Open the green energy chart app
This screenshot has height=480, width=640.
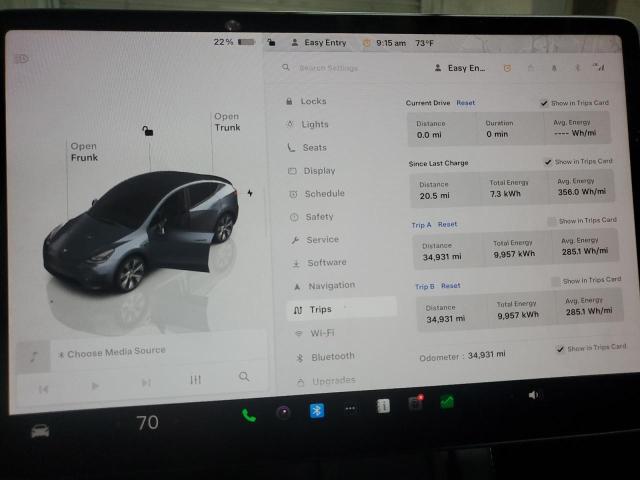pyautogui.click(x=447, y=402)
